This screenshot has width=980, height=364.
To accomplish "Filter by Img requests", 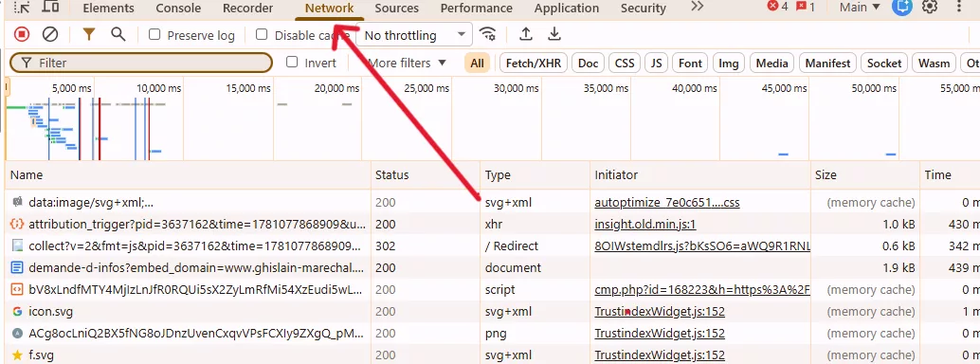I will (x=729, y=63).
